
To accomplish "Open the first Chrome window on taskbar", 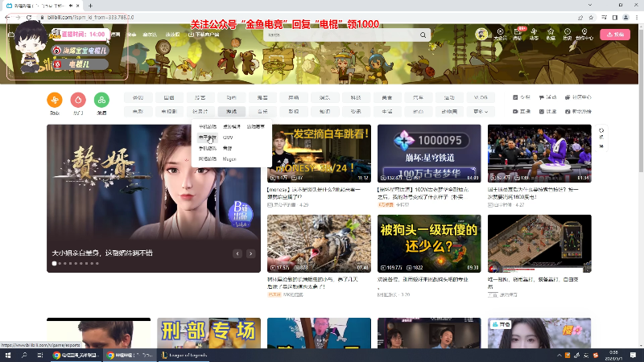I will (76, 355).
